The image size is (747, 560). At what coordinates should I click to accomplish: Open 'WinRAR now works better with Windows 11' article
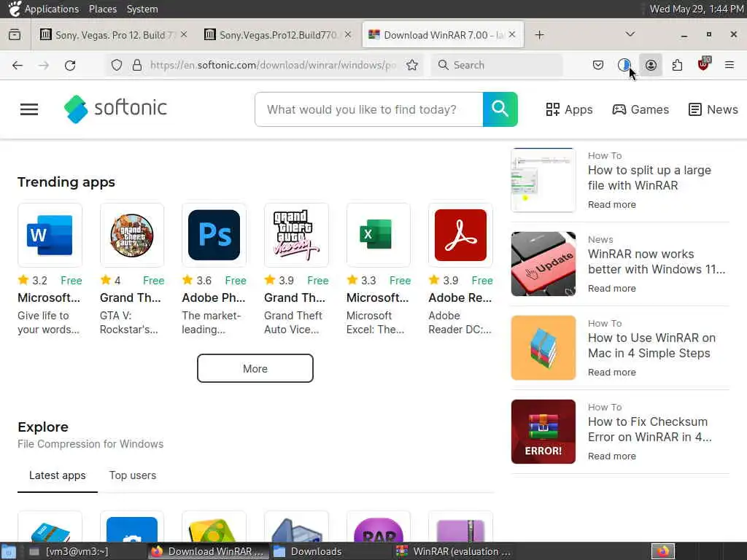coord(657,262)
